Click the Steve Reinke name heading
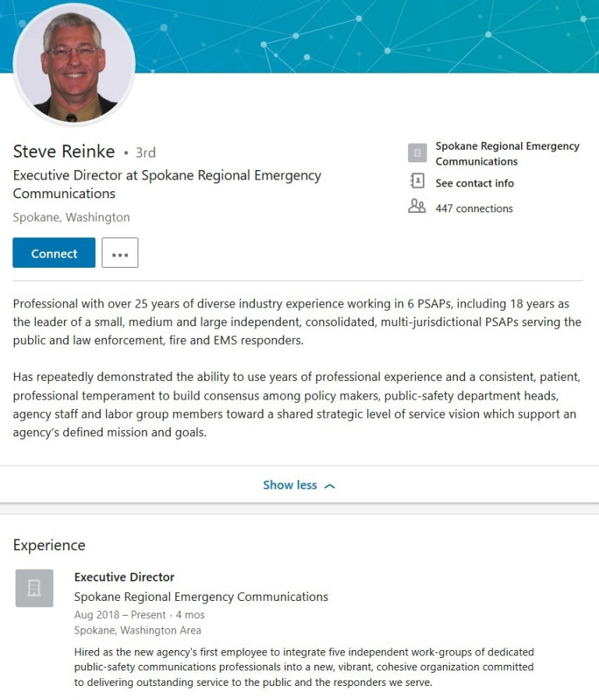599x700 pixels. click(x=64, y=151)
